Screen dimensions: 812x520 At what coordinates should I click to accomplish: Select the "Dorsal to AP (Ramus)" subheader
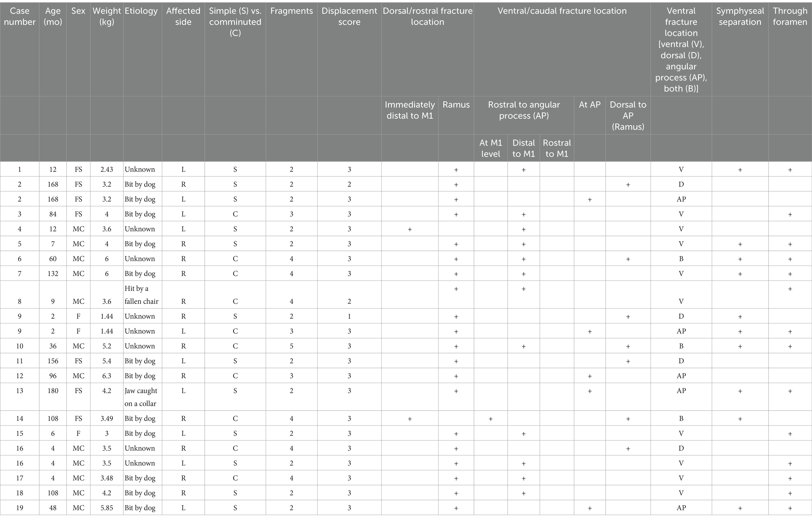coord(628,115)
